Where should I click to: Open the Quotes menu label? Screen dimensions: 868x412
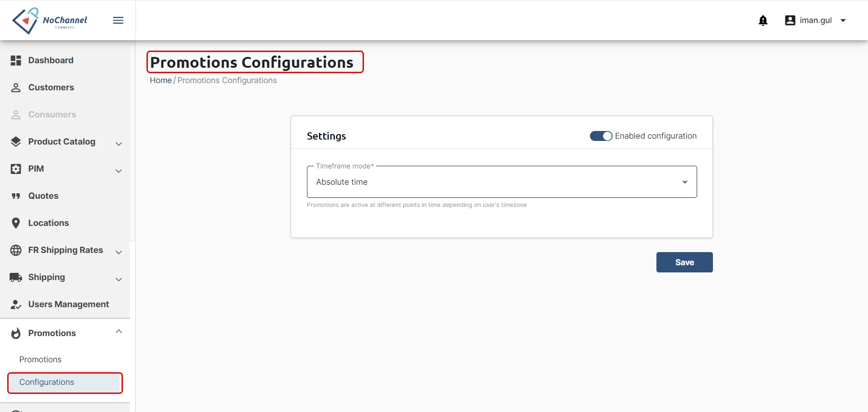click(x=43, y=196)
